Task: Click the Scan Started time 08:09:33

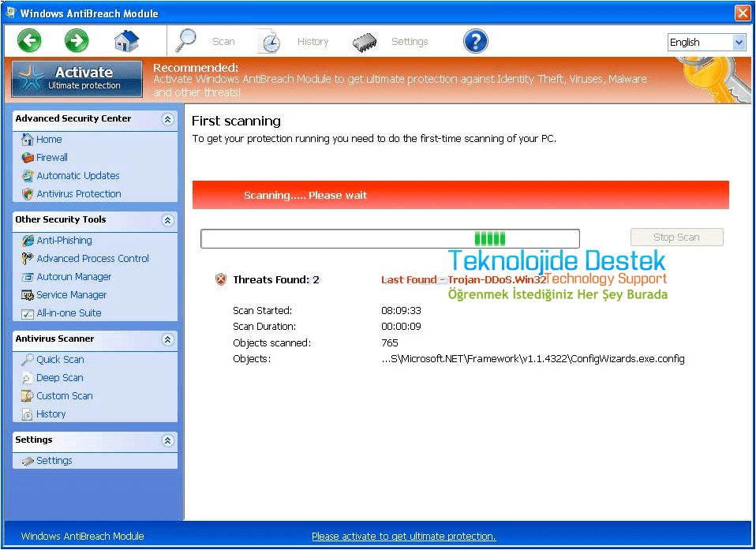Action: click(401, 311)
